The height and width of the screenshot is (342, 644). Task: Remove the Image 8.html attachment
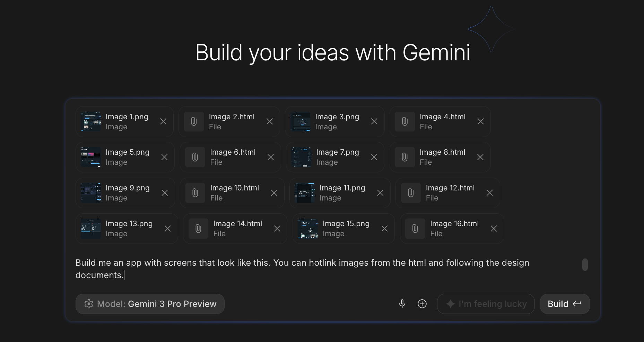480,157
